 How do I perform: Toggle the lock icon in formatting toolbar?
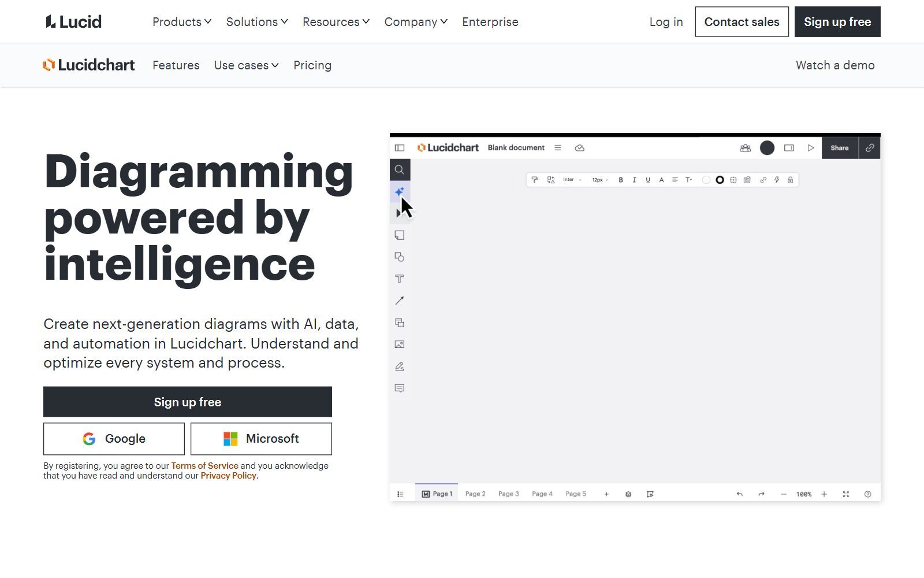tap(791, 180)
